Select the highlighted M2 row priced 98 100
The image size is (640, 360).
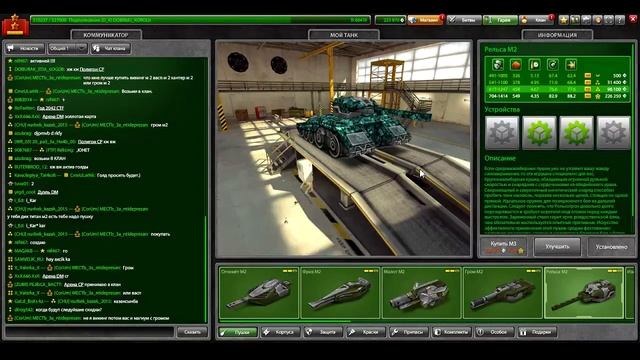click(557, 89)
